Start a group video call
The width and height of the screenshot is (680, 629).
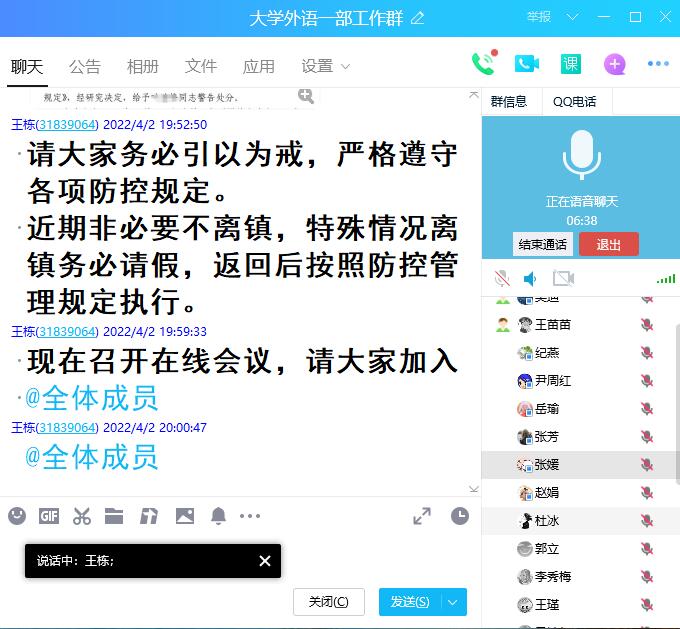[527, 65]
